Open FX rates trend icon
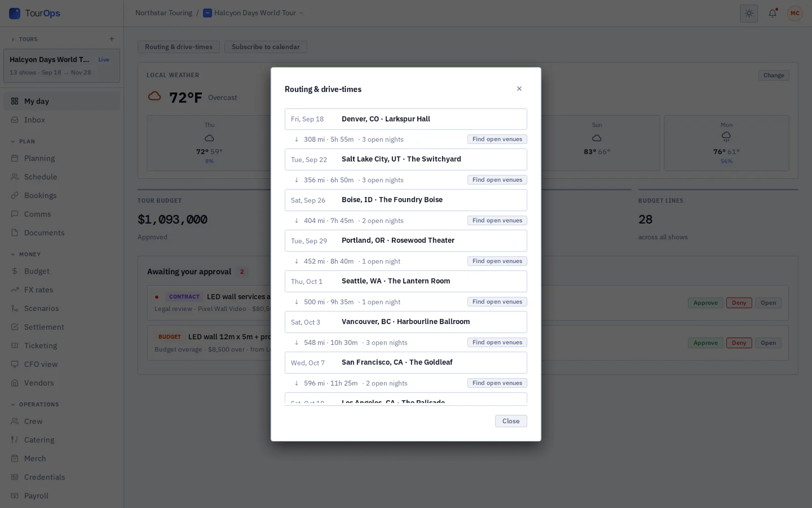Screen dimensions: 812x508 pos(15,290)
